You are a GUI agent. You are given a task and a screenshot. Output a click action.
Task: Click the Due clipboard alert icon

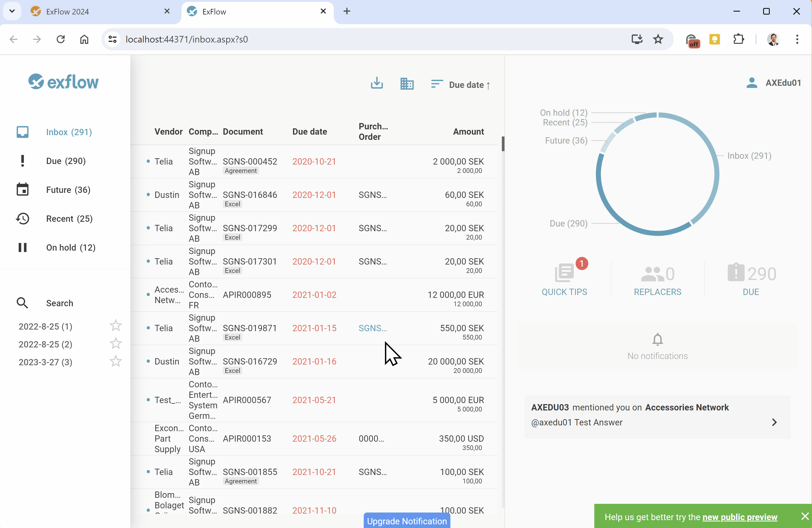736,272
